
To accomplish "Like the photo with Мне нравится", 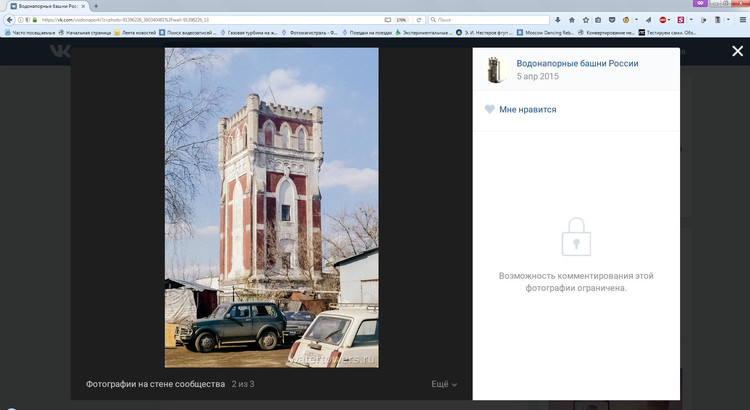I will (528, 110).
